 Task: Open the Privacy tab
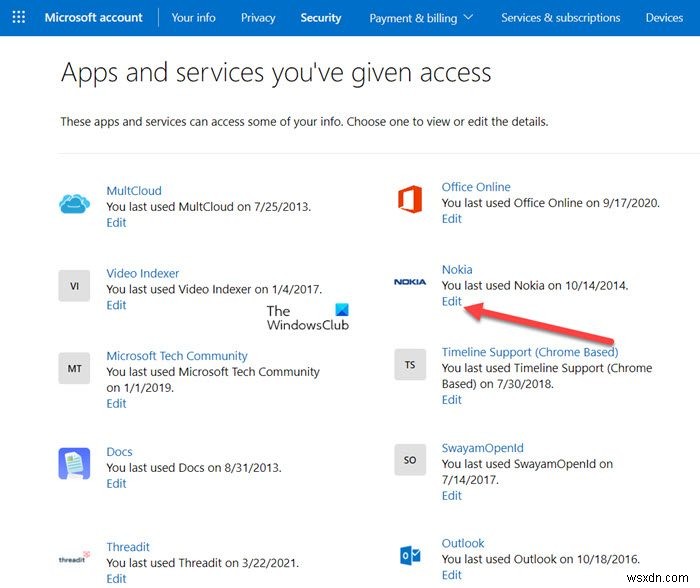click(x=258, y=18)
